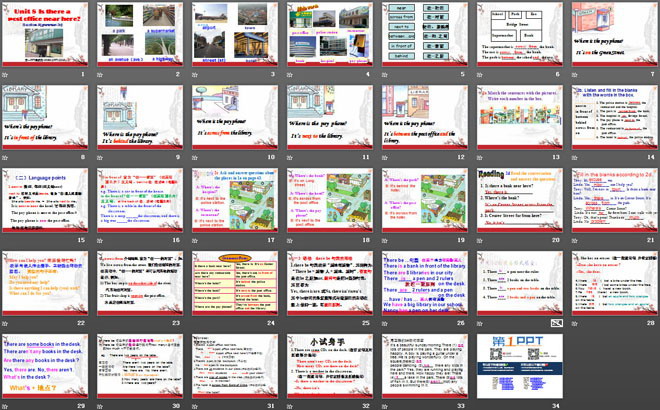Select slide 32 thumbnail
The height and width of the screenshot is (410, 660).
coord(330,366)
